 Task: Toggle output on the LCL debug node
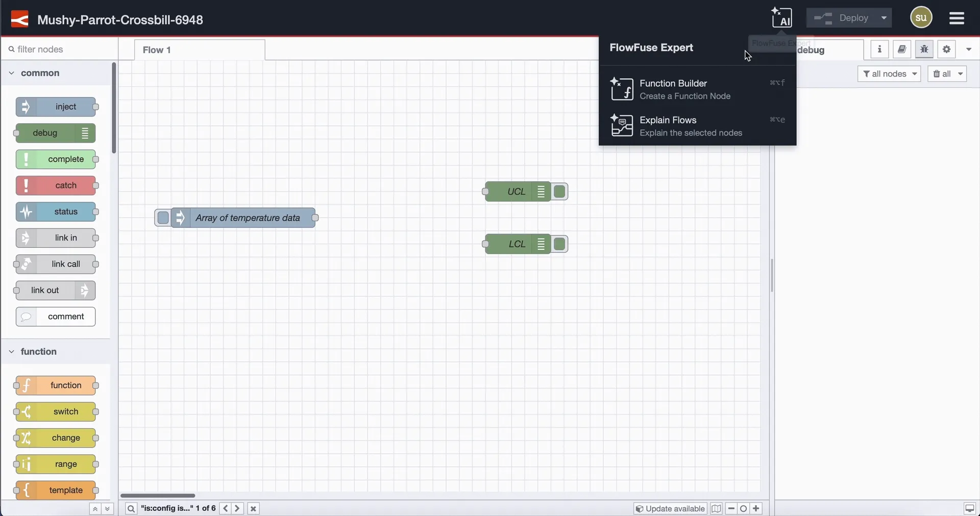(x=559, y=244)
